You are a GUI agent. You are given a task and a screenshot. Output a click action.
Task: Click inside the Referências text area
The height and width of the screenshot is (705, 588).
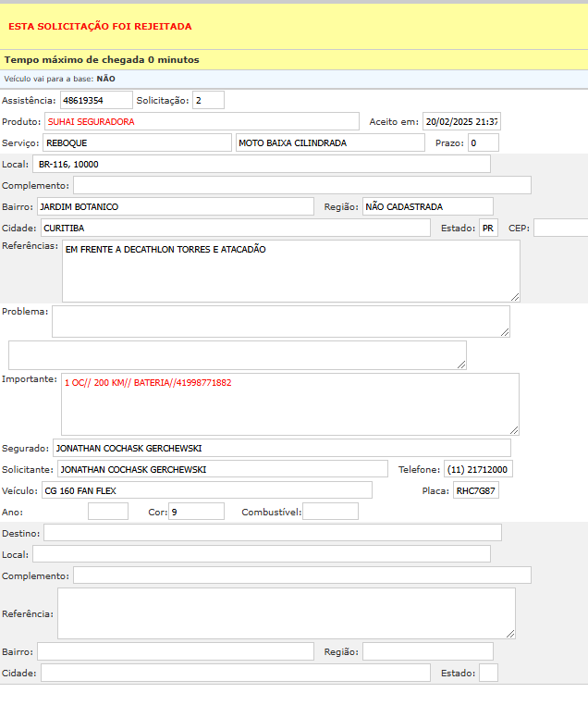click(290, 270)
